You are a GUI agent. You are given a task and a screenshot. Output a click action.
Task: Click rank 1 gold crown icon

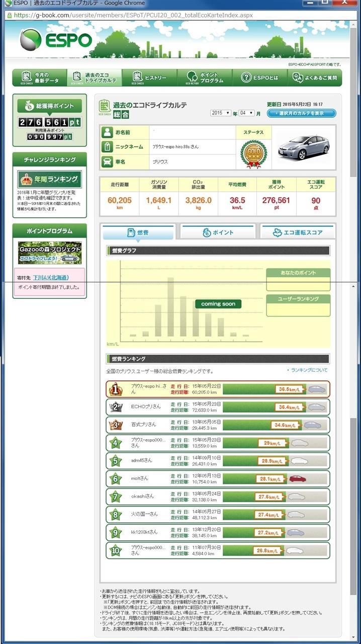point(116,389)
